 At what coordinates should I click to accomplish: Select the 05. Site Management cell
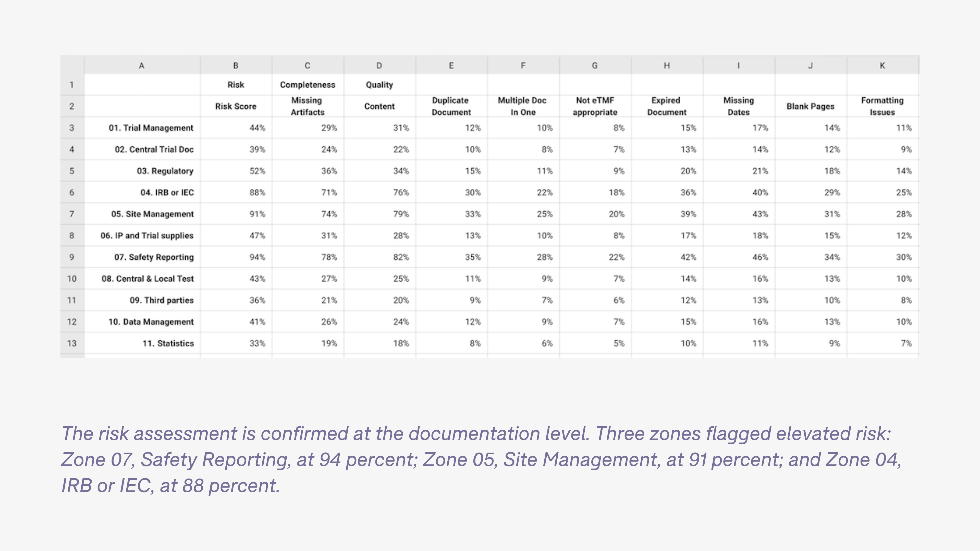142,214
